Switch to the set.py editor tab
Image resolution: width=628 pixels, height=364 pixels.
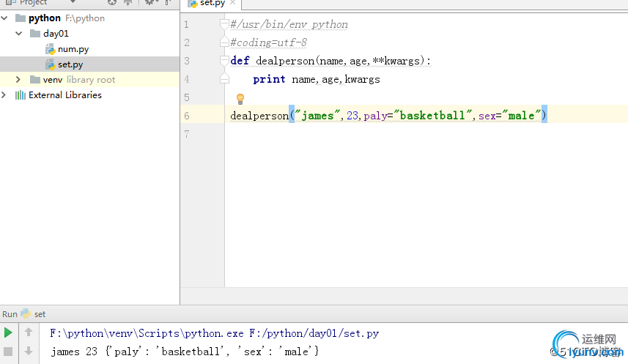pyautogui.click(x=213, y=3)
